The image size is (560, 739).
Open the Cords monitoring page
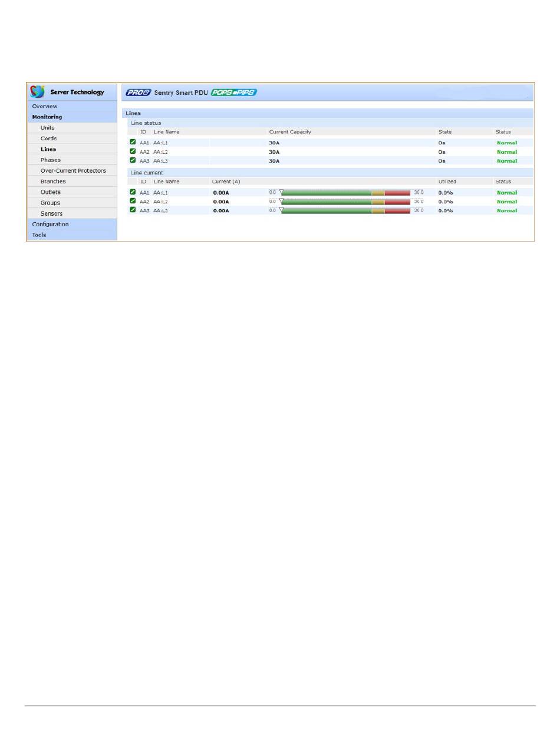pyautogui.click(x=48, y=138)
